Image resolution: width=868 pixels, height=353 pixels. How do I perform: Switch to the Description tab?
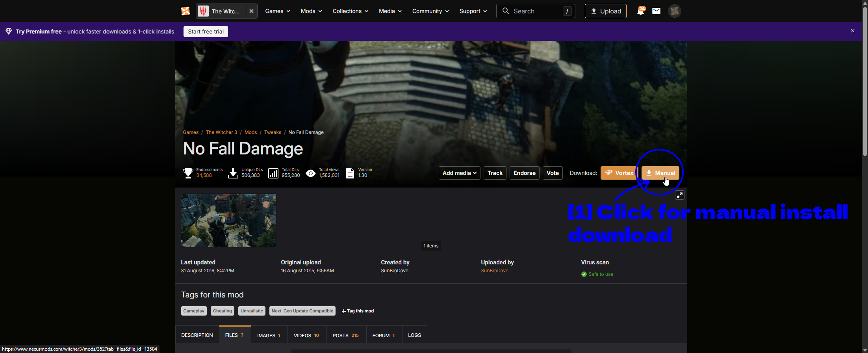point(197,335)
